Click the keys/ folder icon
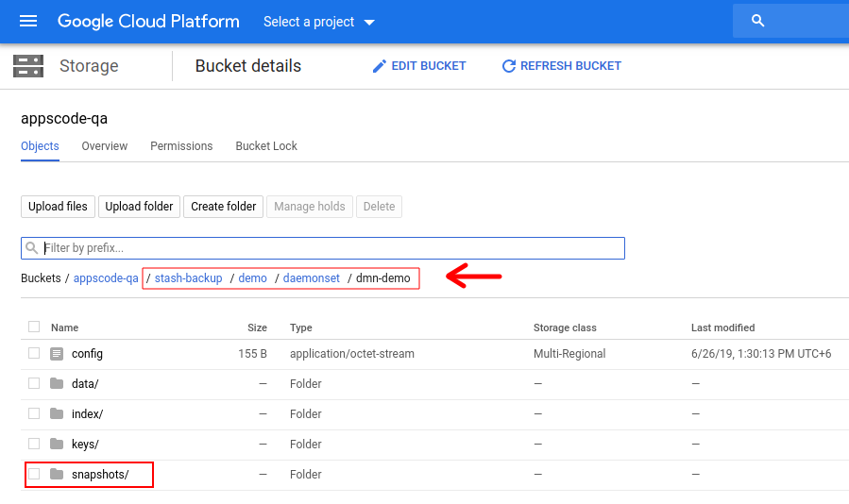This screenshot has height=504, width=849. coord(57,444)
